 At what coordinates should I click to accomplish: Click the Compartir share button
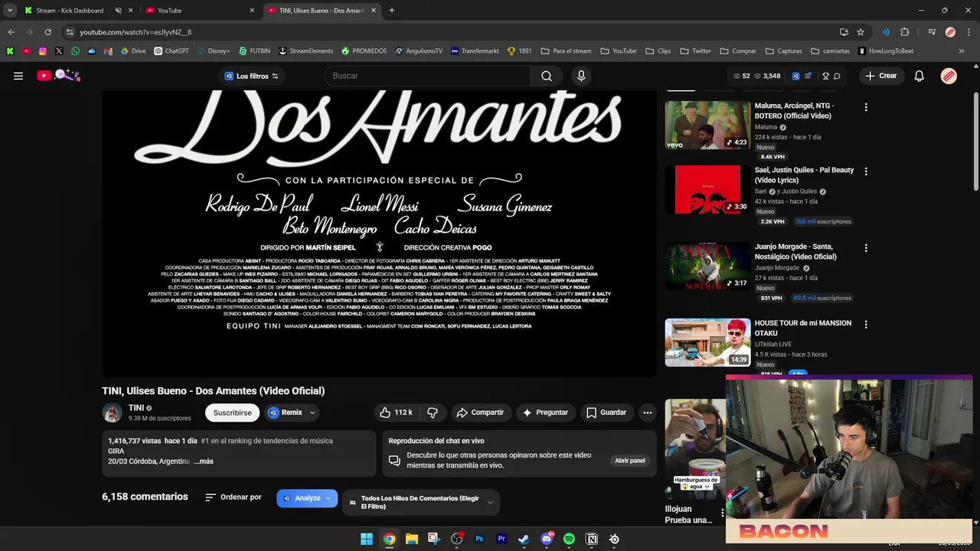[480, 412]
